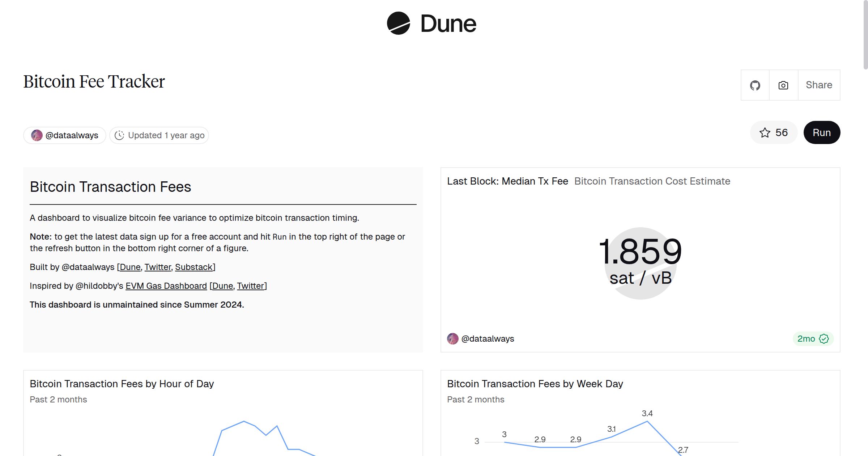Viewport: 868px width, 456px height.
Task: Click the verified check icon next to 2mo
Action: pyautogui.click(x=824, y=339)
